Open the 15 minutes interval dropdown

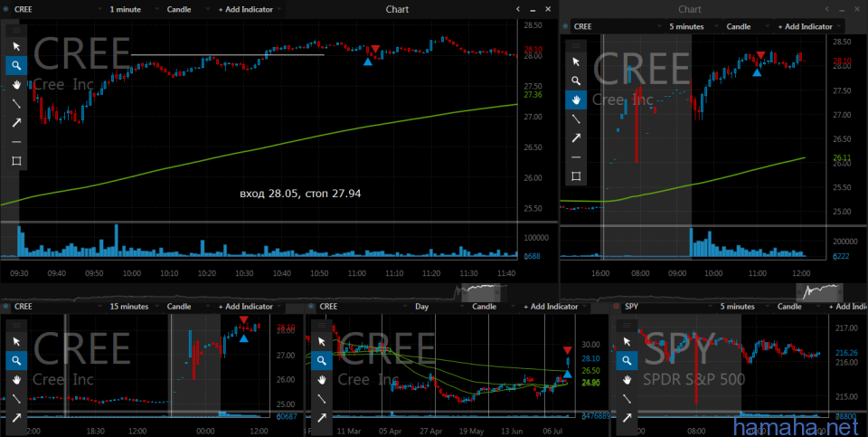134,307
